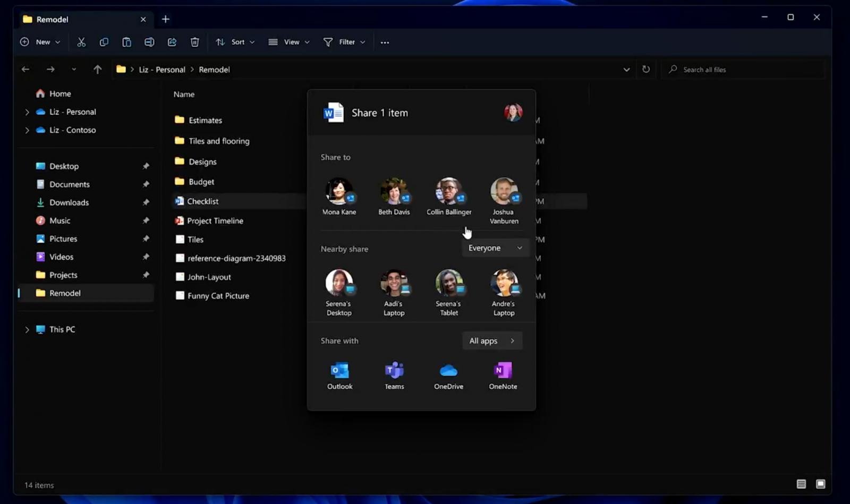
Task: Click the New button in toolbar
Action: [x=40, y=42]
